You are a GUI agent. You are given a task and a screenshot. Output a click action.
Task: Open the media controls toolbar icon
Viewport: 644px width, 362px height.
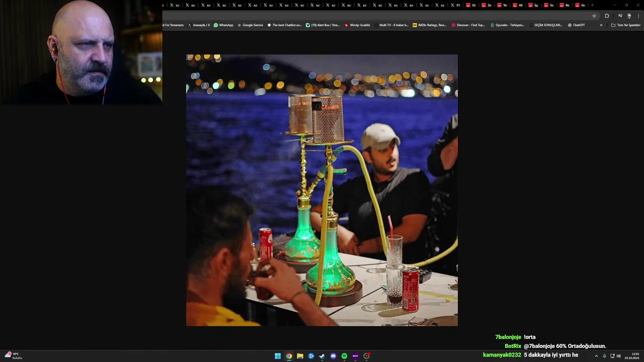point(620,16)
